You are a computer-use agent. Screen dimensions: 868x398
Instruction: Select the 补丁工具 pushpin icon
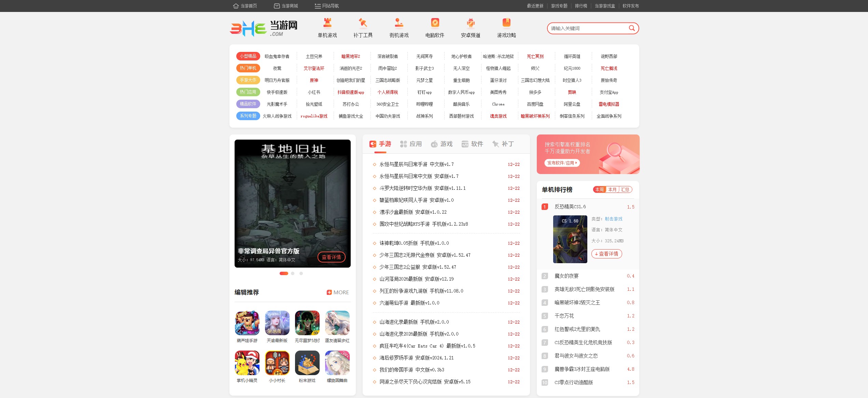pyautogui.click(x=363, y=23)
